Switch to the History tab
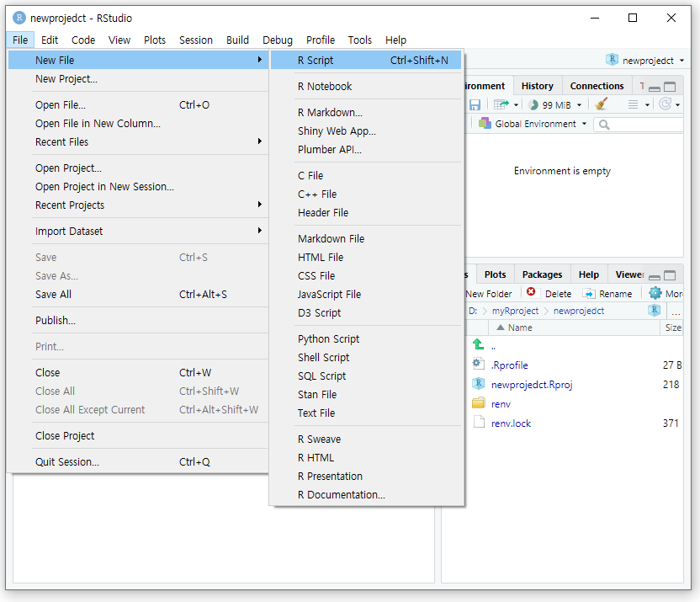The height and width of the screenshot is (602, 700). pos(537,86)
